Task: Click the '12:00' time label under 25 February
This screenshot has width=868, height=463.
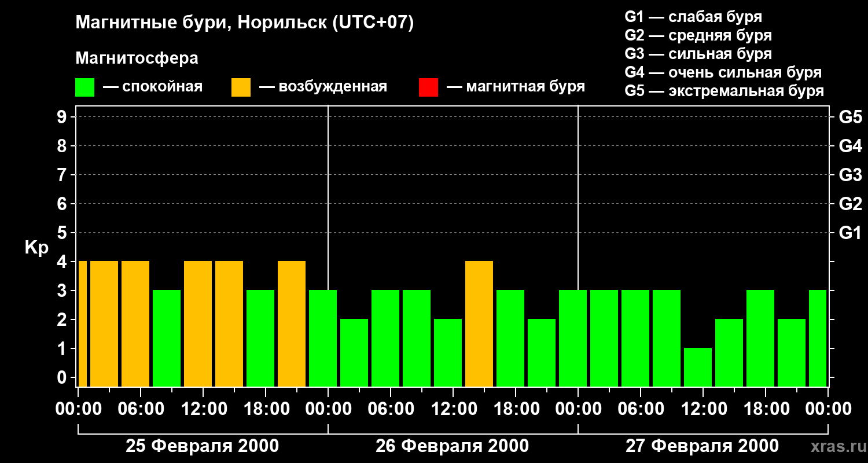Action: [x=203, y=409]
